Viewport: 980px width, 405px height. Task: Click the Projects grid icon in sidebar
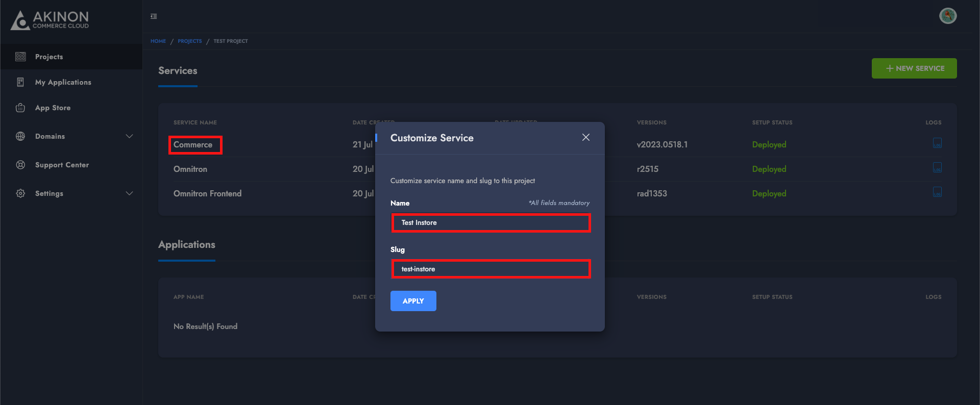point(20,57)
